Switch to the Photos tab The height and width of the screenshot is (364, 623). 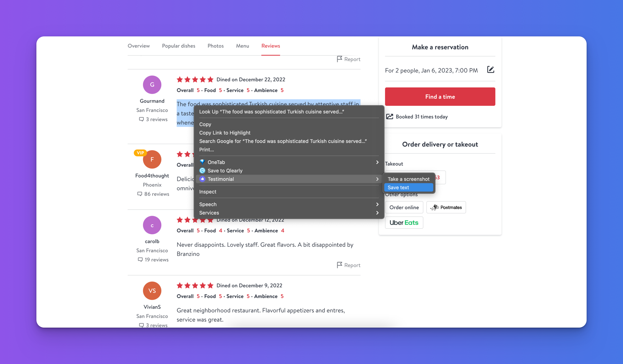click(x=215, y=46)
